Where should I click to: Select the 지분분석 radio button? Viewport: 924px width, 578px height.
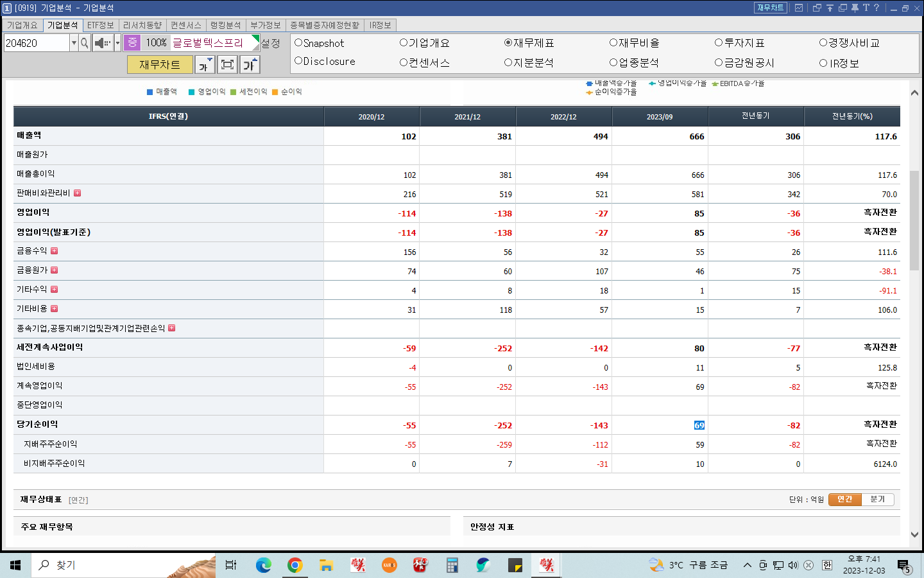tap(508, 62)
